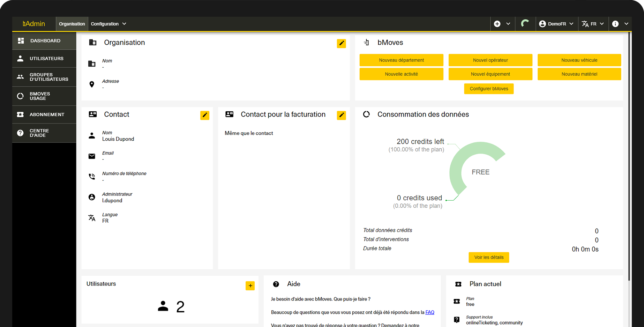Click Nouveau département button
644x327 pixels.
[x=401, y=60]
